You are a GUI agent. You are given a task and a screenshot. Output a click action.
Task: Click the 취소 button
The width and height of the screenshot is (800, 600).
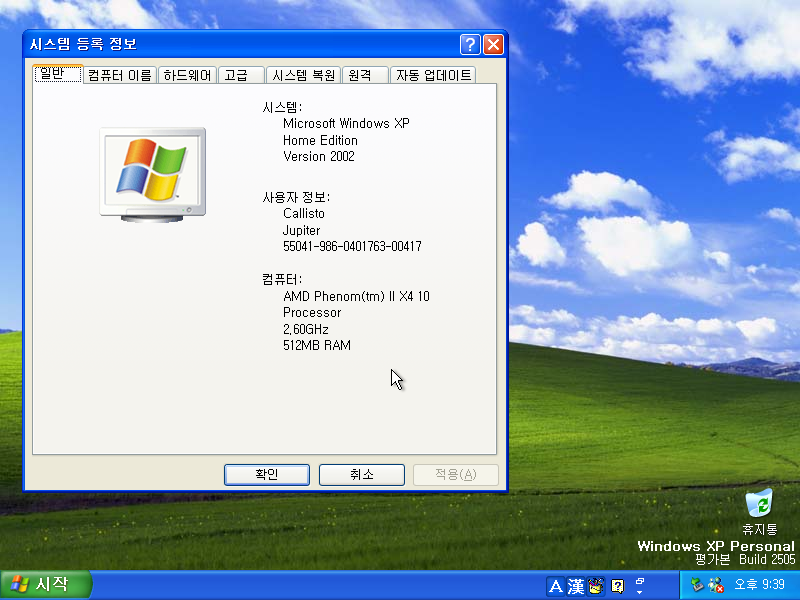(362, 475)
